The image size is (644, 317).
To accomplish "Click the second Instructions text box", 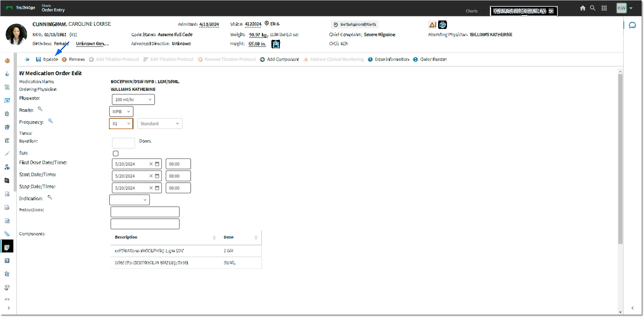I will coord(145,224).
